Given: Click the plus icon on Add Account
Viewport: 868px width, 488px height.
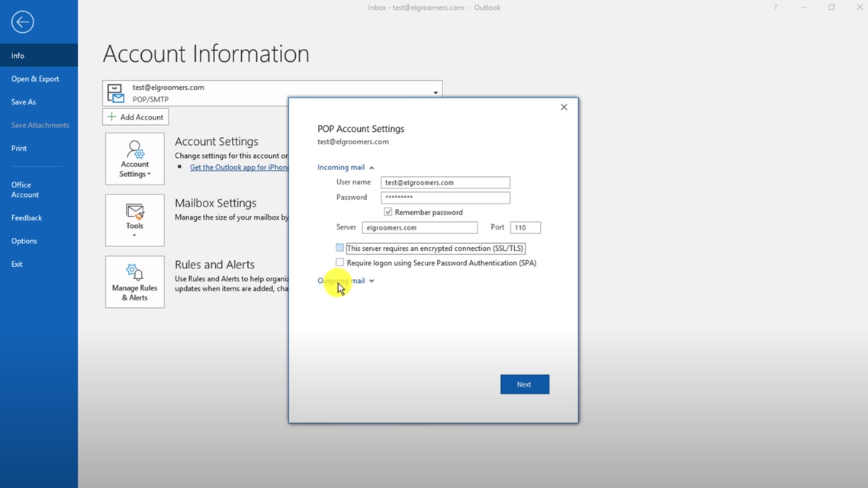Looking at the screenshot, I should point(112,117).
